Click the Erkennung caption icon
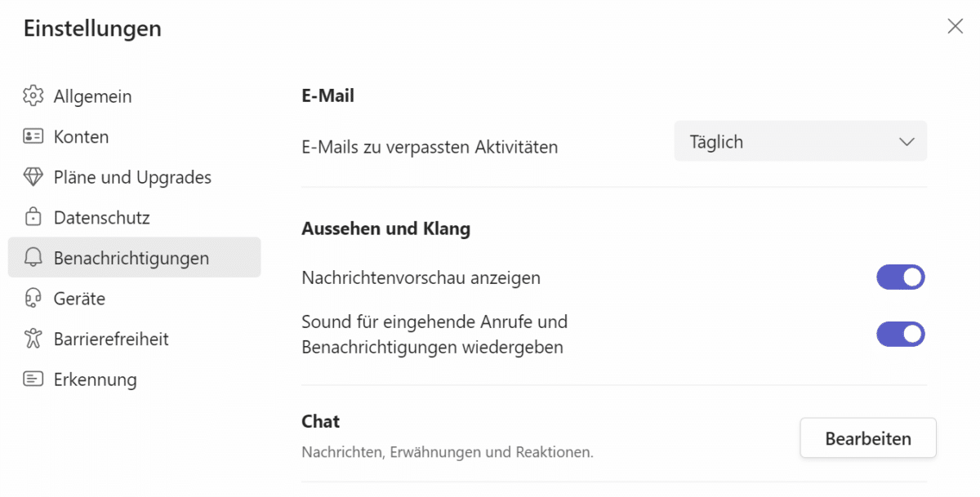This screenshot has height=497, width=980. [x=33, y=379]
